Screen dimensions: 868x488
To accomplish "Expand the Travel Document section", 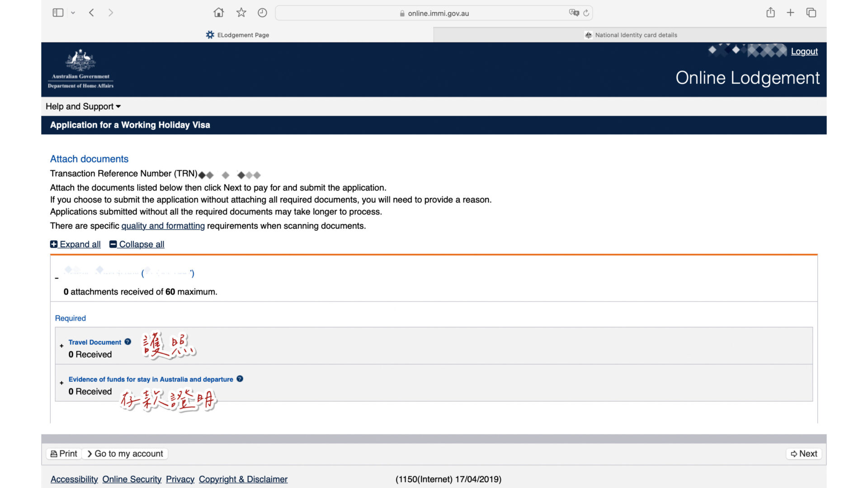I will (x=61, y=346).
